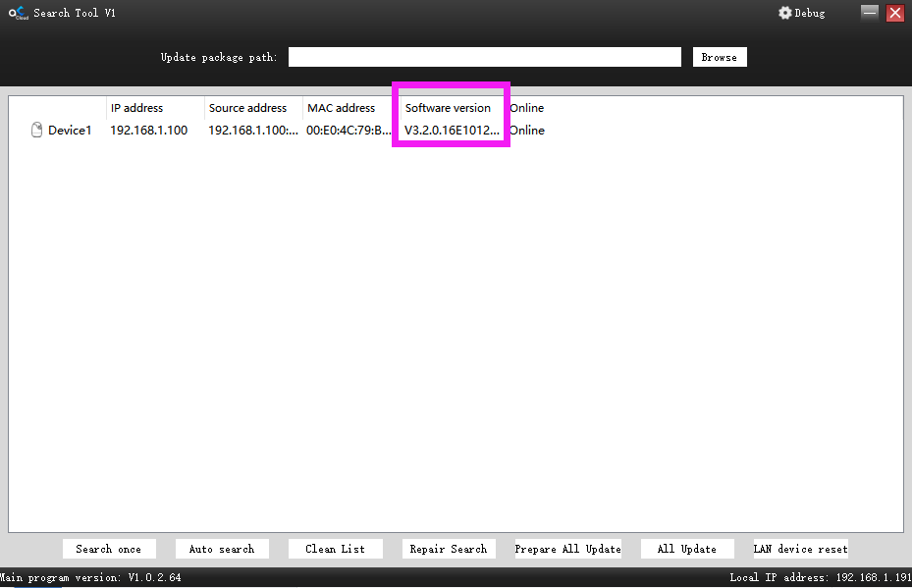Image resolution: width=912 pixels, height=588 pixels.
Task: Click the Online column header
Action: [x=526, y=108]
